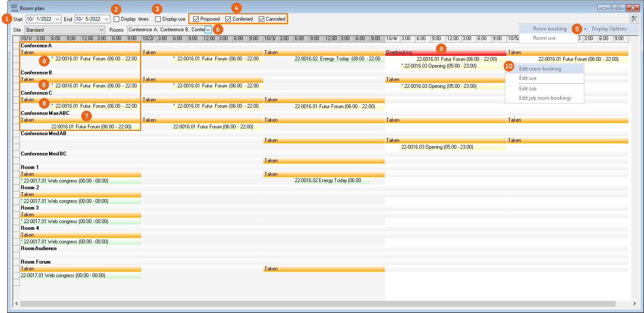Select Edit room booking from context menu

[540, 69]
